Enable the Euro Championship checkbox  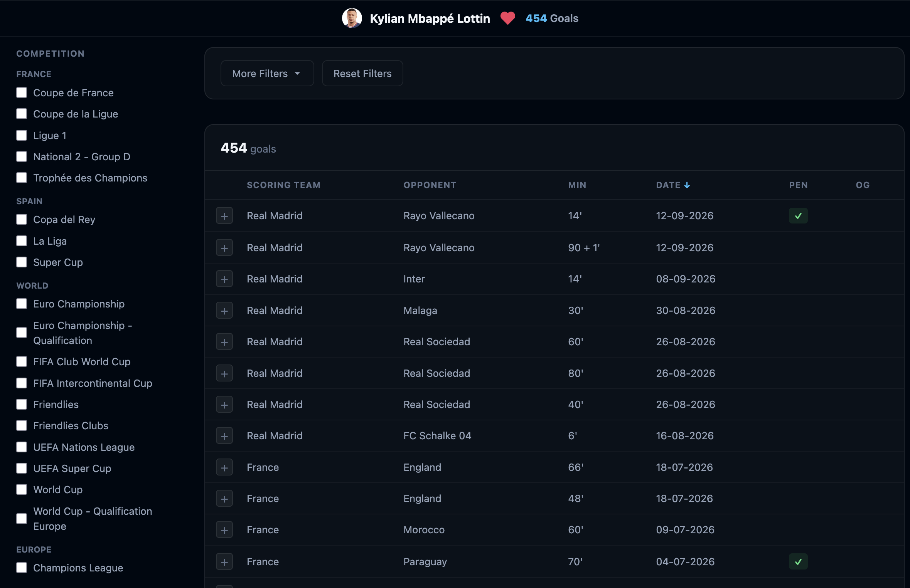[x=22, y=304]
